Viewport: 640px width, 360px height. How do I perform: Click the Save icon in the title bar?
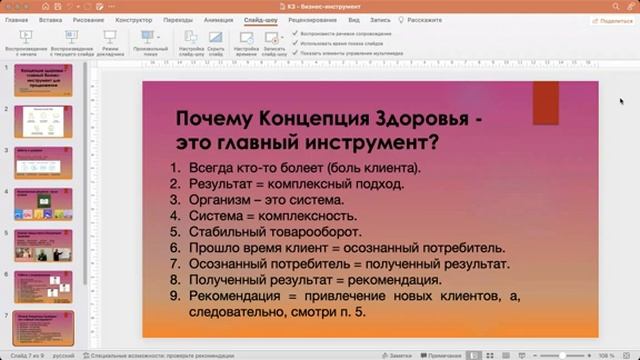click(58, 7)
